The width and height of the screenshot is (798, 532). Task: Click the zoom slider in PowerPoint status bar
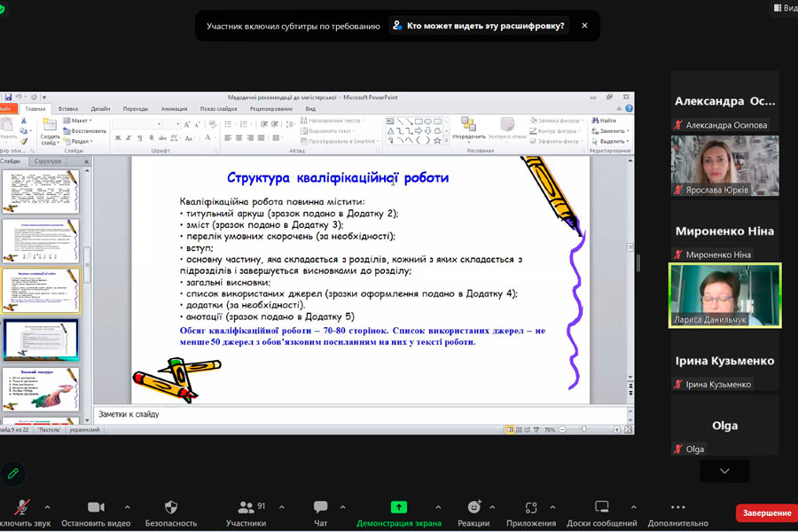583,429
